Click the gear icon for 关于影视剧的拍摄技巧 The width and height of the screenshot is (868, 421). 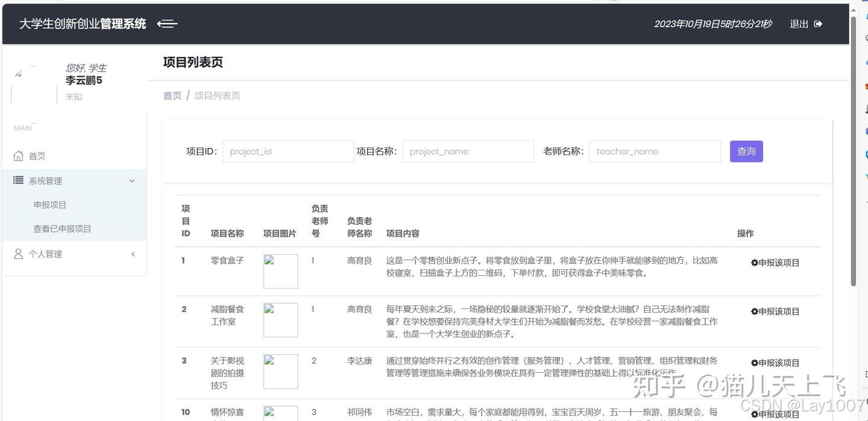(x=754, y=363)
